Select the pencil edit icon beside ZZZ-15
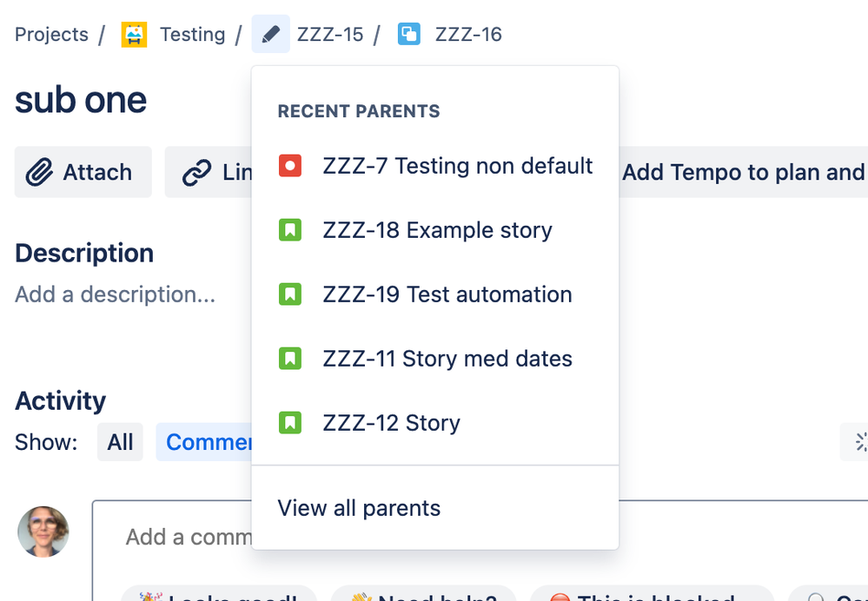This screenshot has width=868, height=601. 270,34
